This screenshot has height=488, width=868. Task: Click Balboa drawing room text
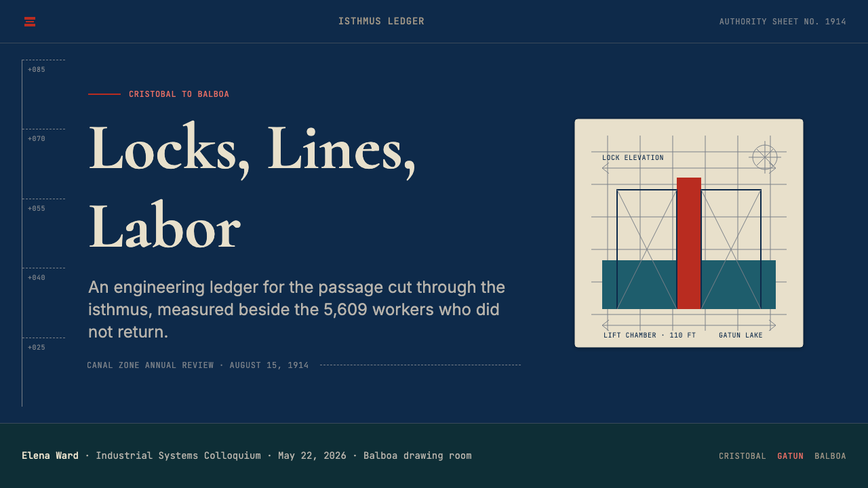point(418,455)
